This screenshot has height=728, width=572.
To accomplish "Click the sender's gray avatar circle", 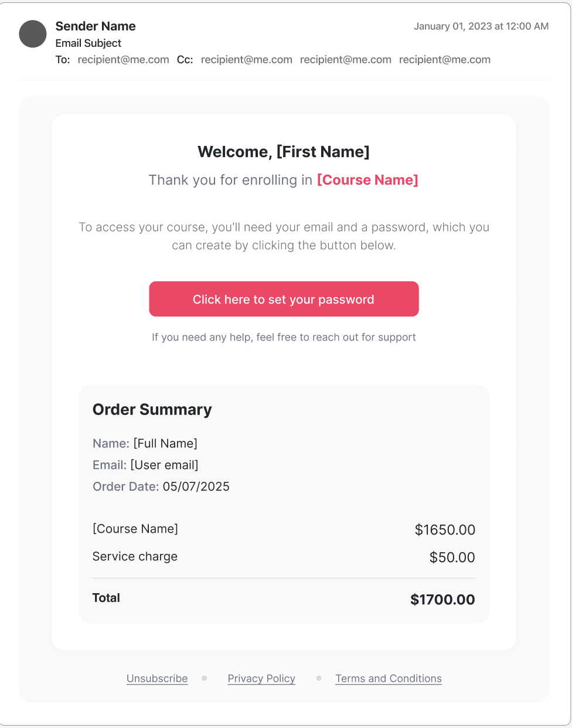I will tap(33, 34).
